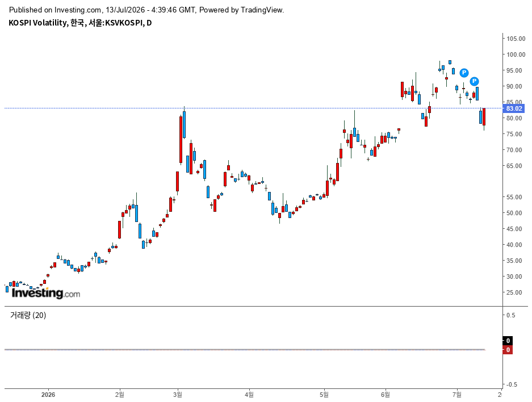
Task: Click the red 0 volume value label
Action: click(x=508, y=350)
